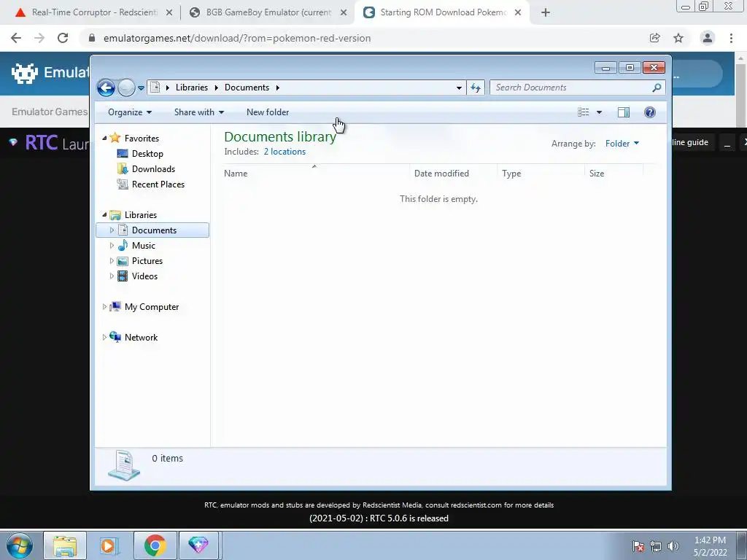Reload the page in Chrome
The width and height of the screenshot is (747, 560).
[63, 38]
